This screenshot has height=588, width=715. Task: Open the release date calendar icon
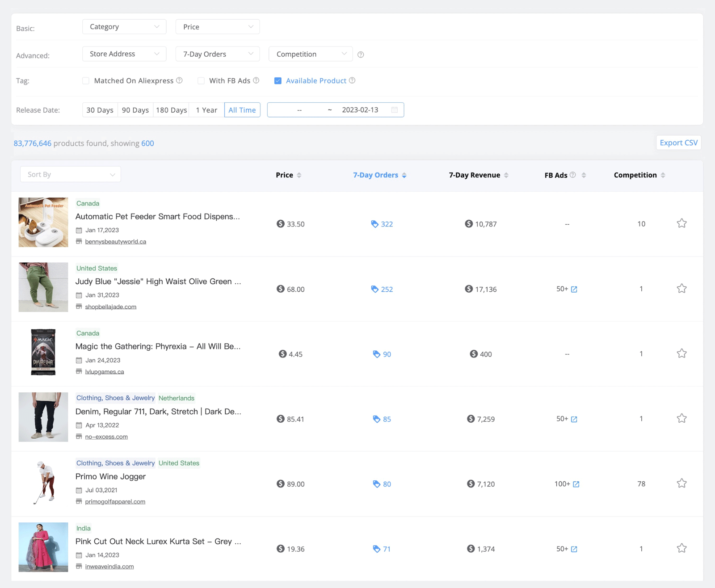tap(395, 110)
